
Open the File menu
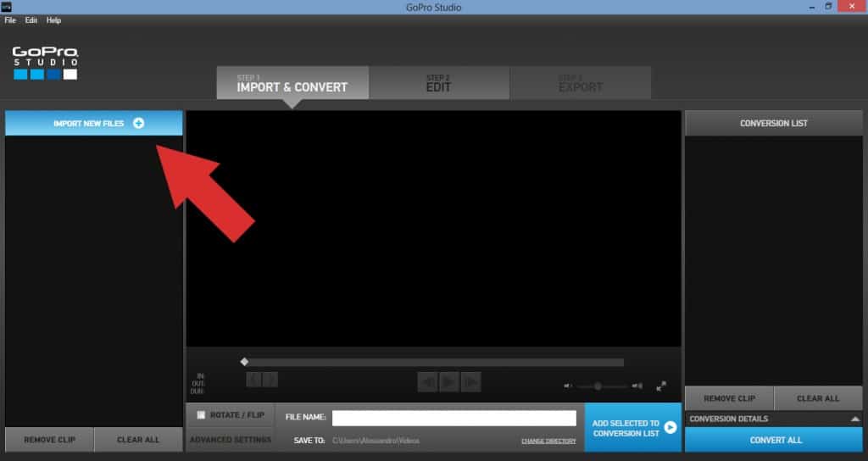pyautogui.click(x=10, y=19)
